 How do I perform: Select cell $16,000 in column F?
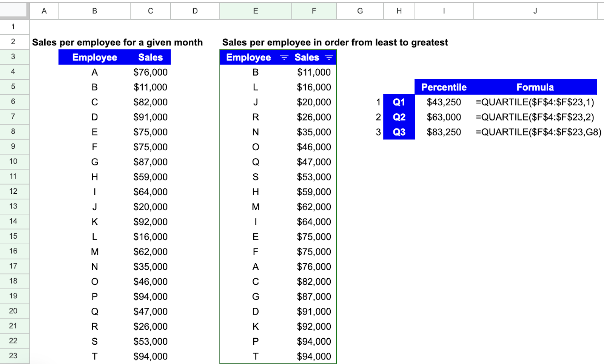pyautogui.click(x=314, y=87)
